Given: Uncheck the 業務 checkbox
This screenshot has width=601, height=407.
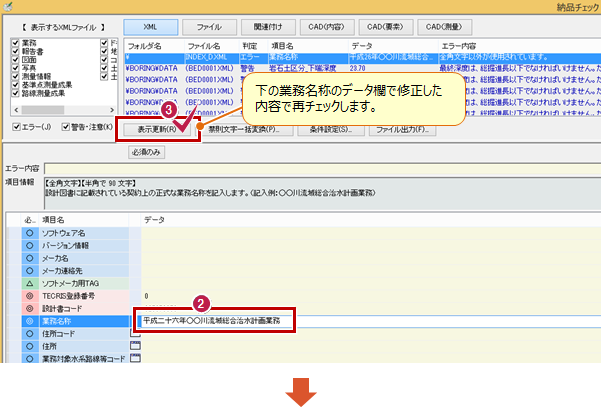Looking at the screenshot, I should pyautogui.click(x=13, y=45).
